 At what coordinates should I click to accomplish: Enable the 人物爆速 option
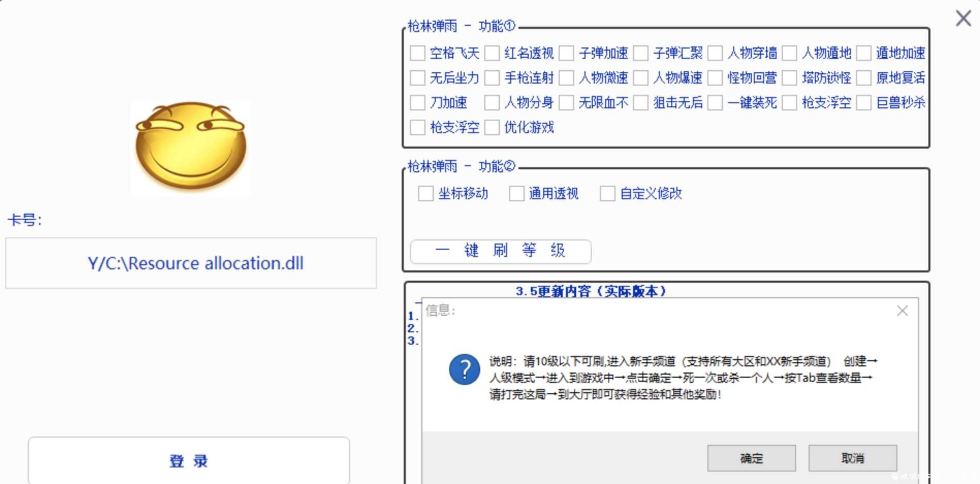pos(640,78)
